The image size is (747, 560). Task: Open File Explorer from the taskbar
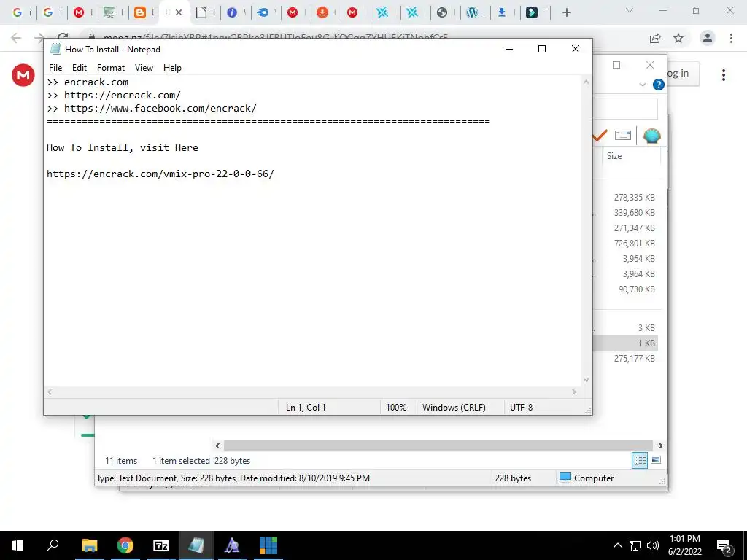coord(90,545)
